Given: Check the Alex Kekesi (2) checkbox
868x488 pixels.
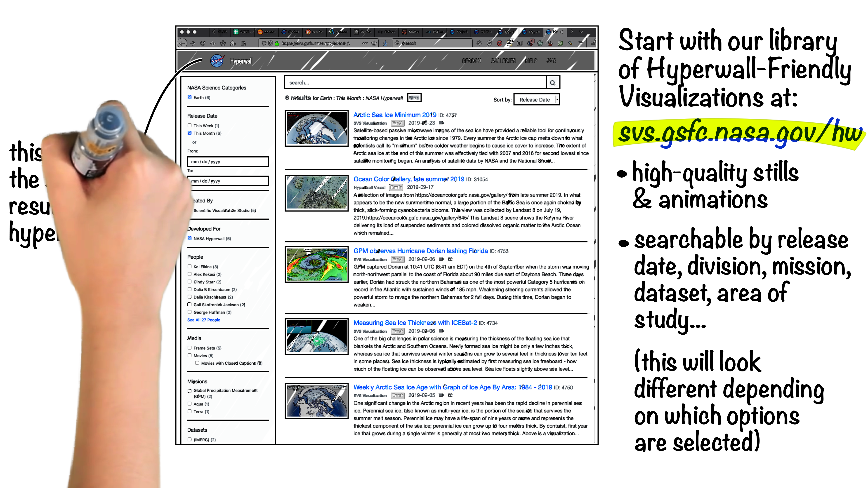Looking at the screenshot, I should click(x=189, y=274).
